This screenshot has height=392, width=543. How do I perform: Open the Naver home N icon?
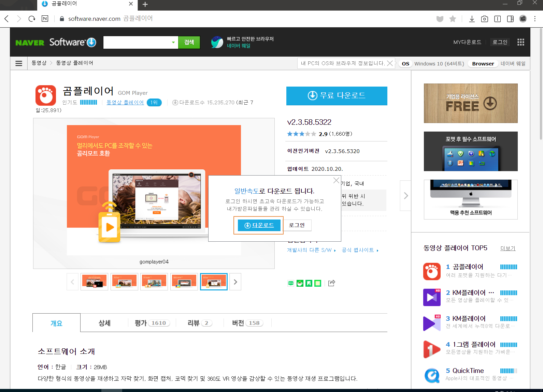(45, 19)
